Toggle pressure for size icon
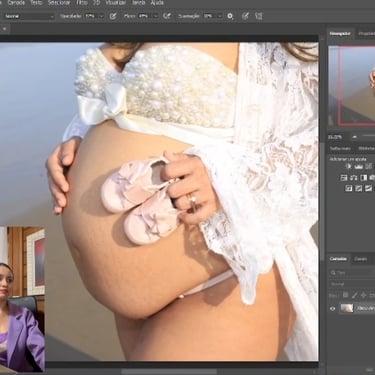This screenshot has height=375, width=375. pyautogui.click(x=245, y=16)
